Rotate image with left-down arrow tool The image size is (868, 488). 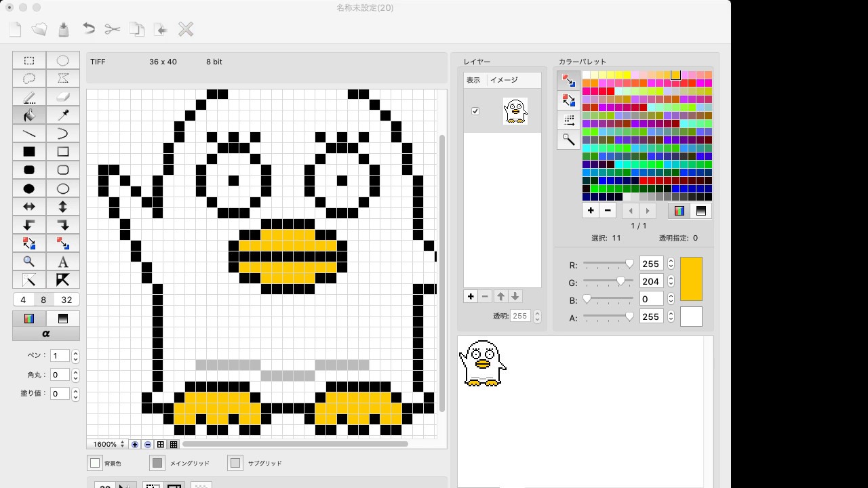pyautogui.click(x=29, y=225)
